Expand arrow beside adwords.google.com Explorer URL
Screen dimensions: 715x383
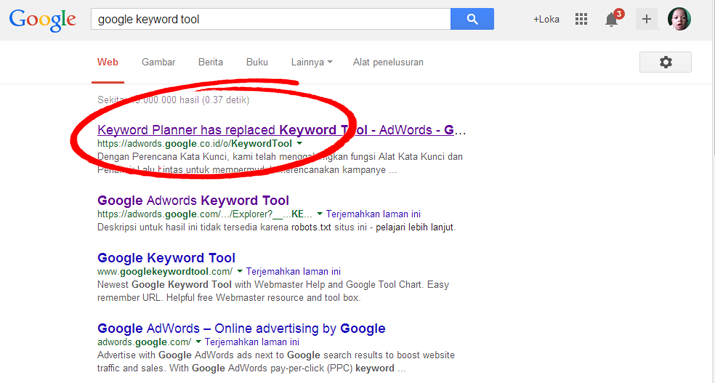pyautogui.click(x=320, y=214)
